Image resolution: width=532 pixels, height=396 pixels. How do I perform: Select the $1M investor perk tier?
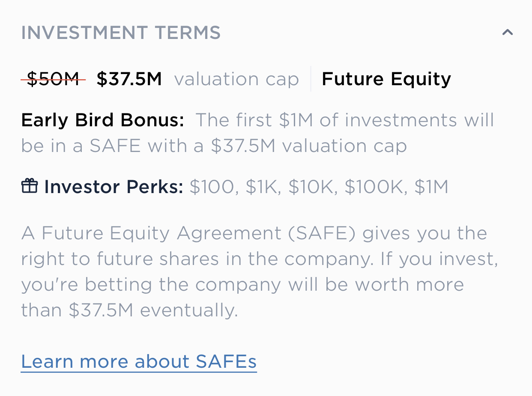click(x=431, y=187)
